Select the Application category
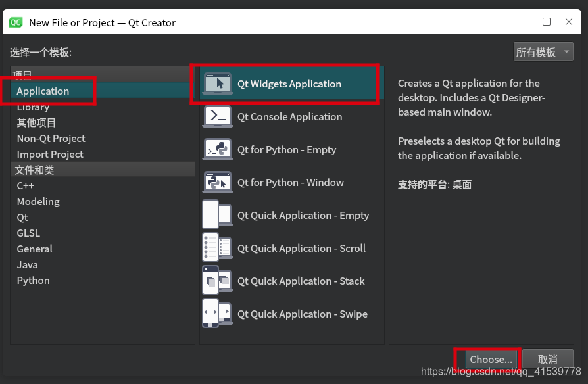Viewport: 588px width, 384px height. [43, 91]
